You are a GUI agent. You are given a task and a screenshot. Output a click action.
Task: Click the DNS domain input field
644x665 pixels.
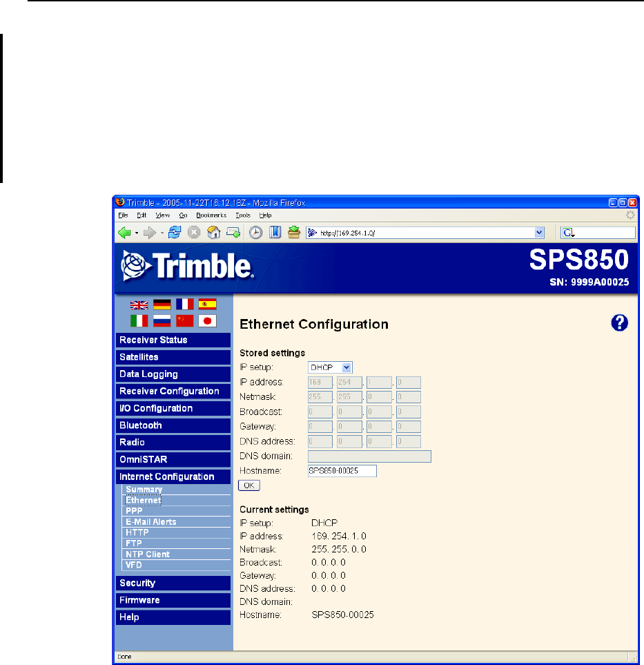click(x=369, y=456)
